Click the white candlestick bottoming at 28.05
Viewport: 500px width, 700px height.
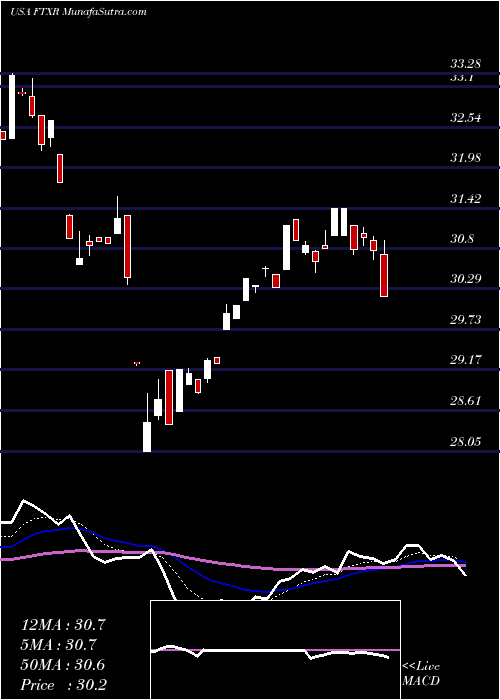147,437
